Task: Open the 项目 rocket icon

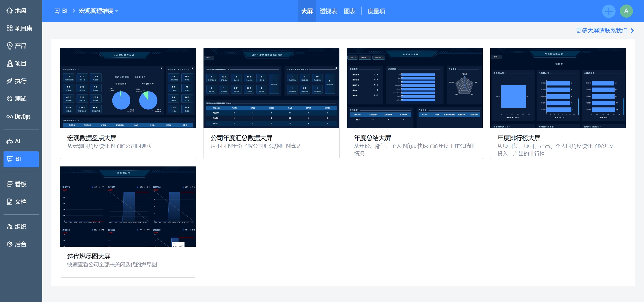Action: pyautogui.click(x=10, y=63)
